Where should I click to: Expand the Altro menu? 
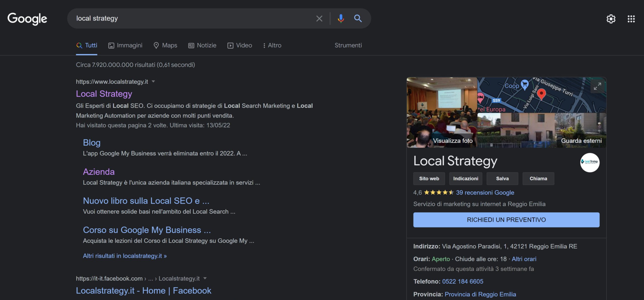pyautogui.click(x=272, y=45)
